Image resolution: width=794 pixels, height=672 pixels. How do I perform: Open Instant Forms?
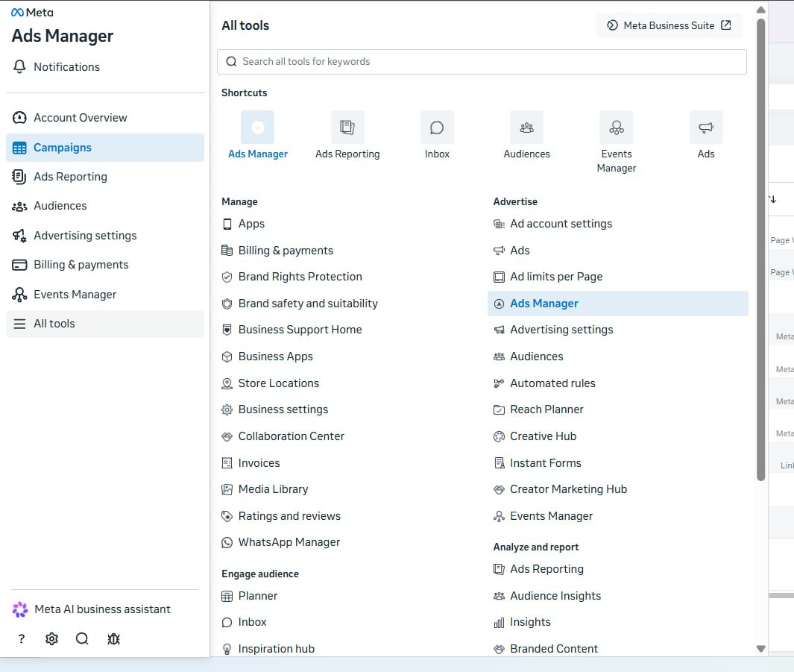538,463
